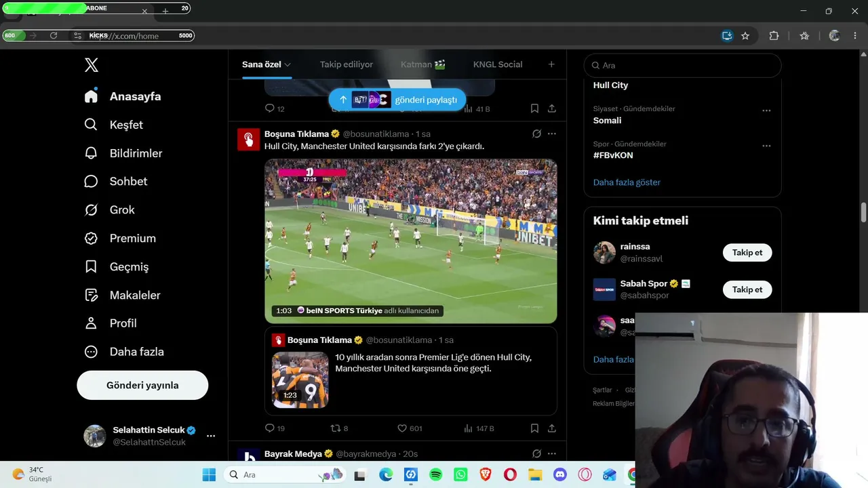Bookmark the post with 41 B views
This screenshot has height=488, width=868.
pos(534,108)
